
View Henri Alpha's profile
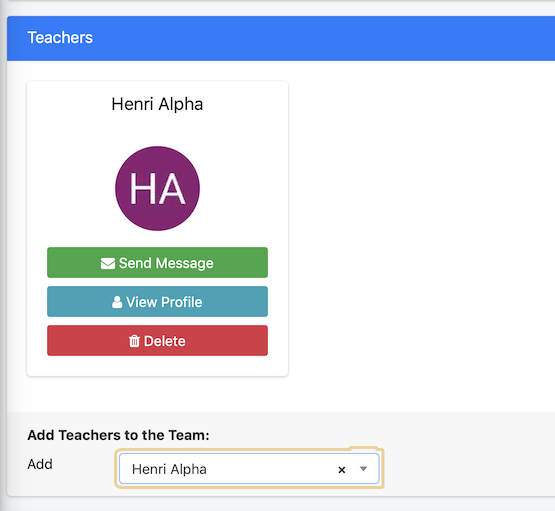[x=158, y=302]
